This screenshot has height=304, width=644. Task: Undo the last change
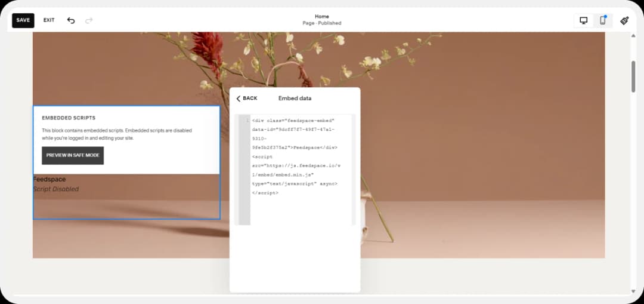point(71,20)
